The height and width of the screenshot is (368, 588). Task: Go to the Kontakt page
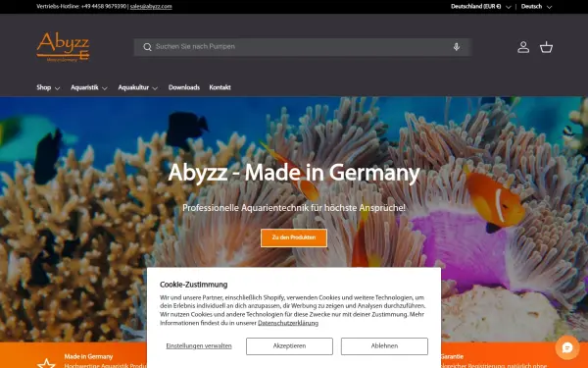click(220, 87)
